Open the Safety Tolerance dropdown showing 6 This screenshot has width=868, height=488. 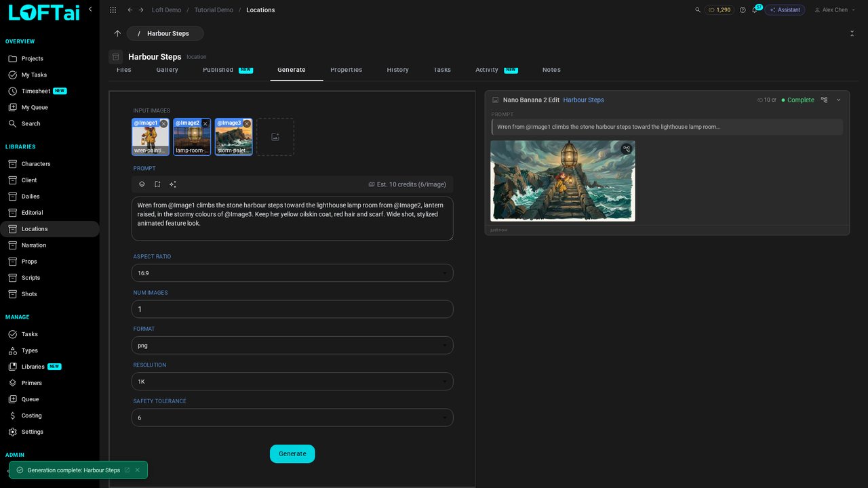(x=292, y=418)
